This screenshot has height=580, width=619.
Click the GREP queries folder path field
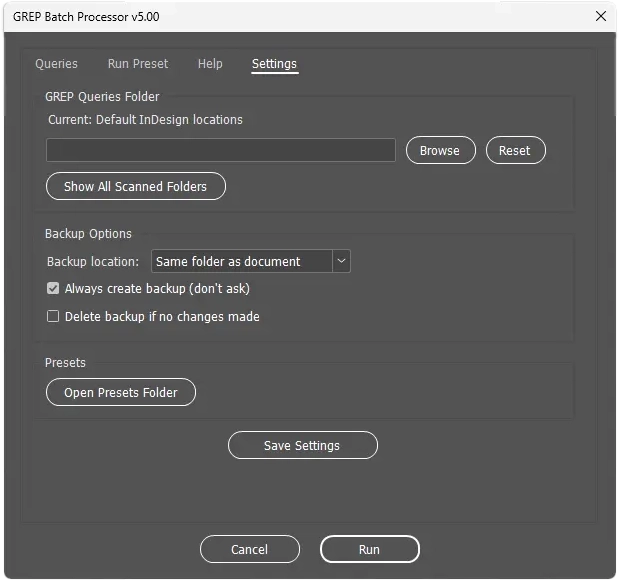coord(221,150)
